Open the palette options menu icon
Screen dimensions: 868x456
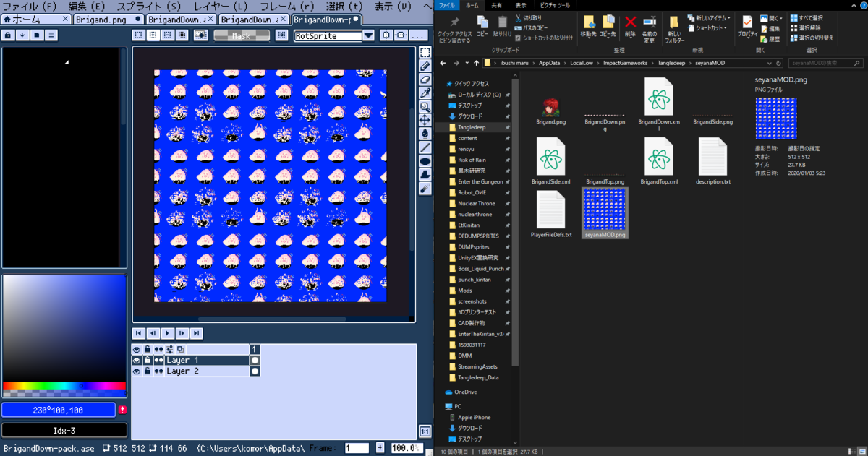click(x=53, y=35)
